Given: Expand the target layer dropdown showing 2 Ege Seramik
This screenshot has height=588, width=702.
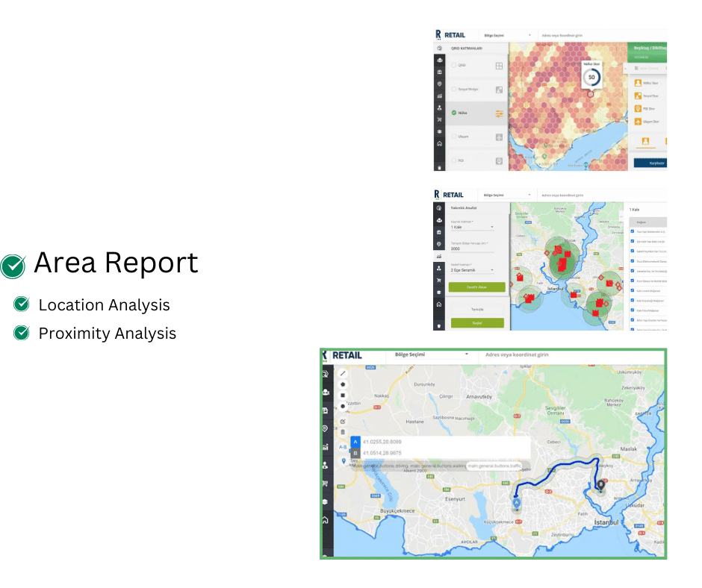Looking at the screenshot, I should coord(472,270).
